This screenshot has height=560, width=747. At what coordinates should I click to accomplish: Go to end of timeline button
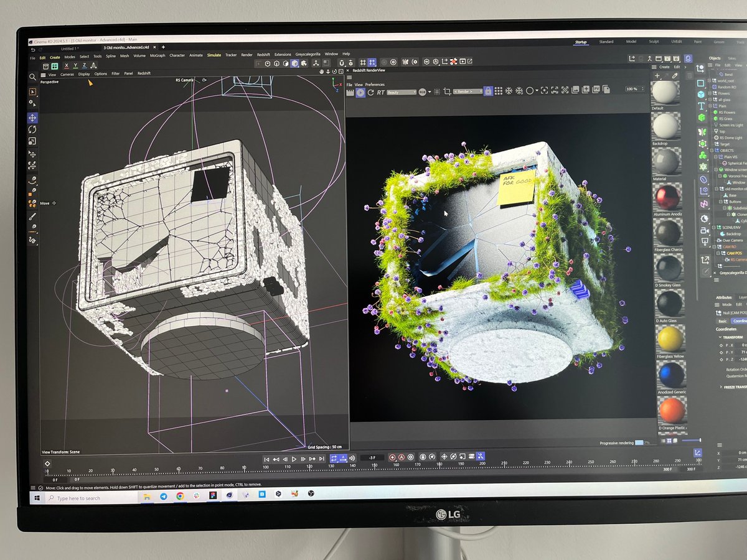point(322,459)
